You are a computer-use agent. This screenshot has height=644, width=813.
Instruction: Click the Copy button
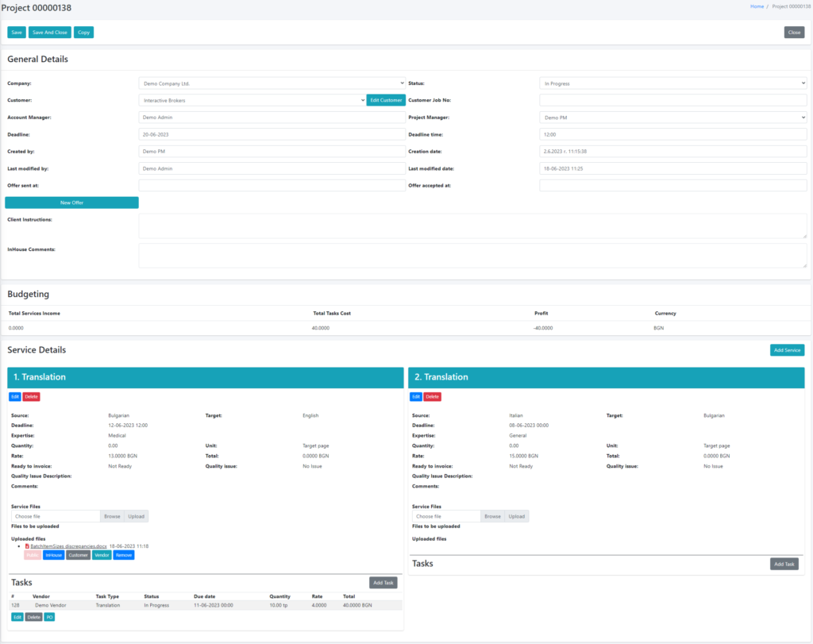[83, 32]
